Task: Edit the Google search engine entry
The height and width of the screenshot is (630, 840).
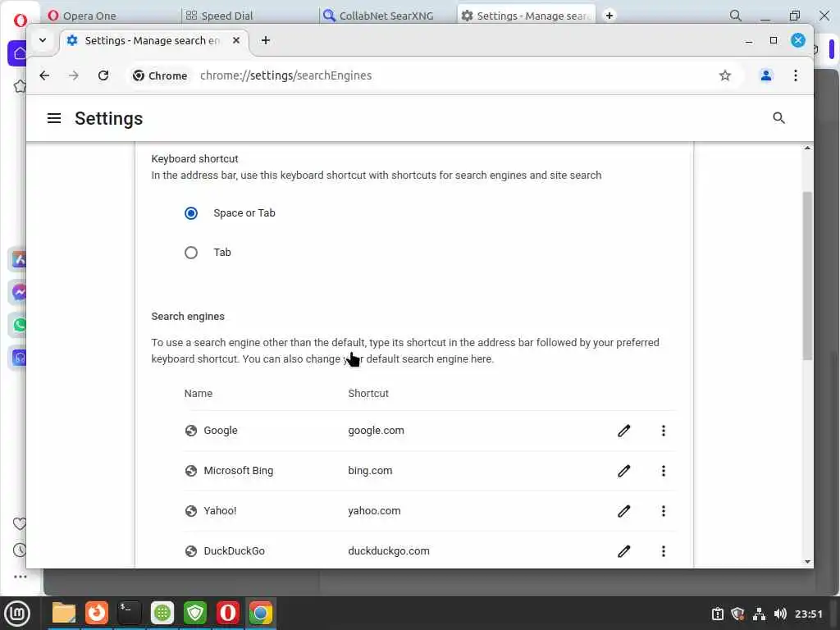Action: point(624,431)
